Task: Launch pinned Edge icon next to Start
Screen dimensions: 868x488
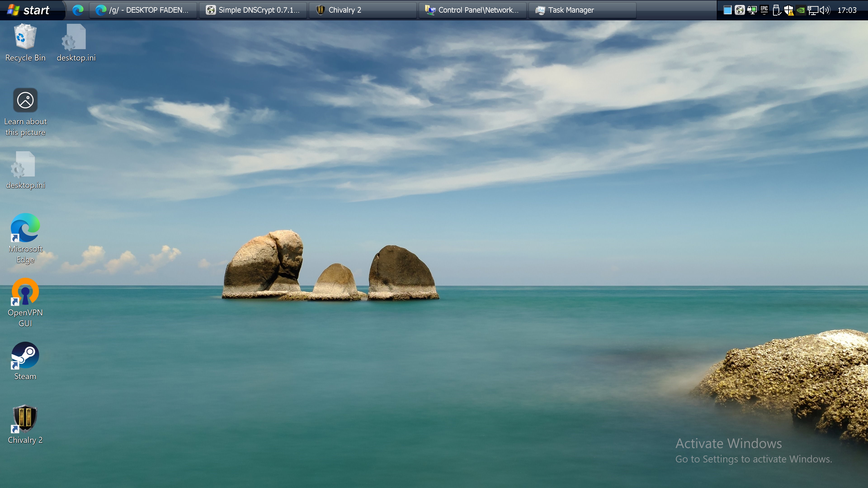Action: point(78,10)
